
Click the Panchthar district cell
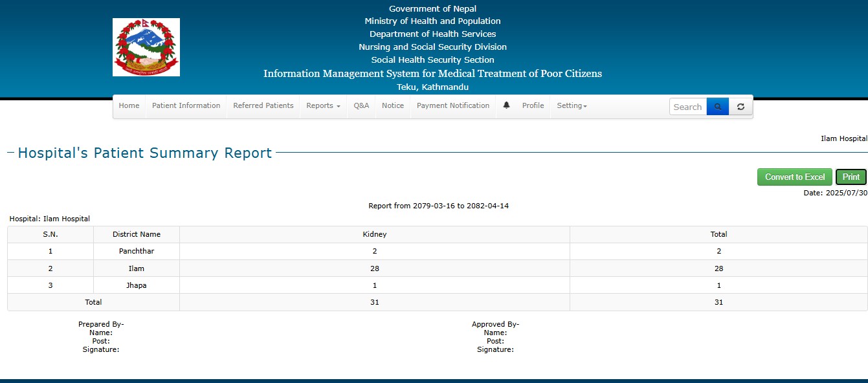coord(136,251)
